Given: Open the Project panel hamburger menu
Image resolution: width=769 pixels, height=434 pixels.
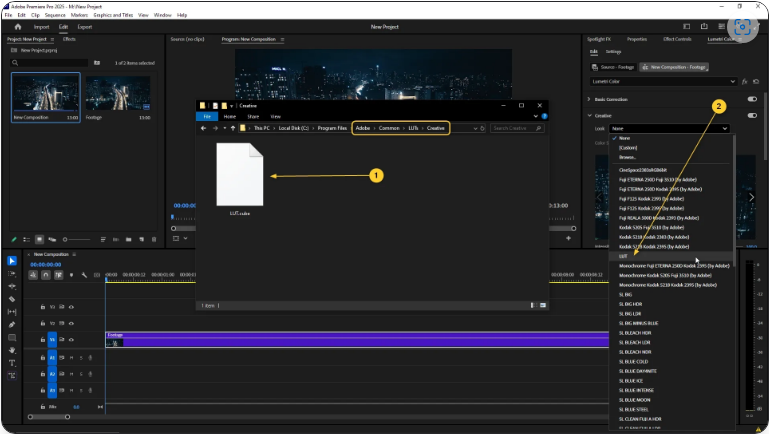Looking at the screenshot, I should [x=52, y=39].
